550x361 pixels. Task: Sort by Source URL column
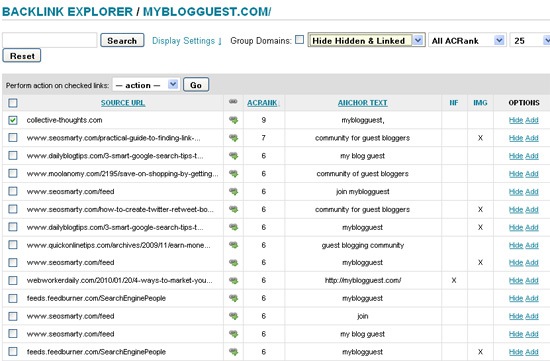click(123, 103)
